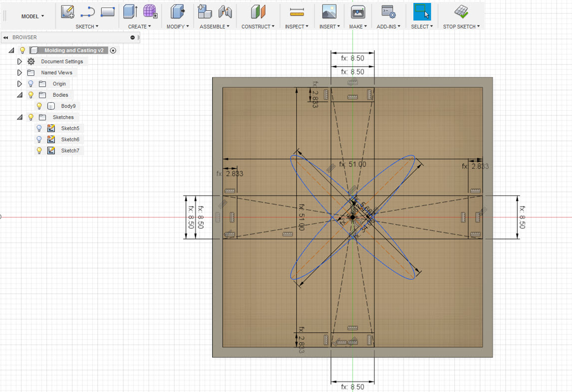Click the Stop Sketch icon
This screenshot has height=392, width=572.
pos(462,11)
